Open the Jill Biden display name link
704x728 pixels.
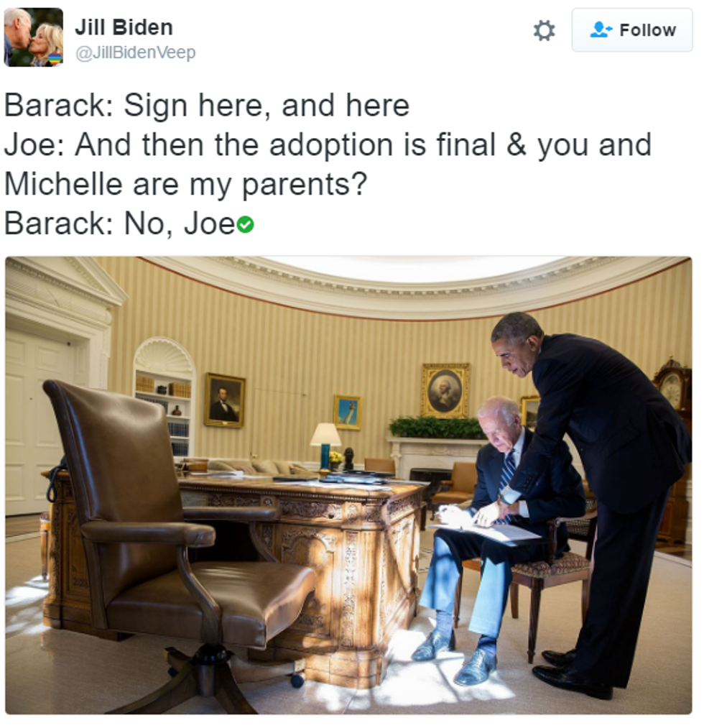point(124,27)
